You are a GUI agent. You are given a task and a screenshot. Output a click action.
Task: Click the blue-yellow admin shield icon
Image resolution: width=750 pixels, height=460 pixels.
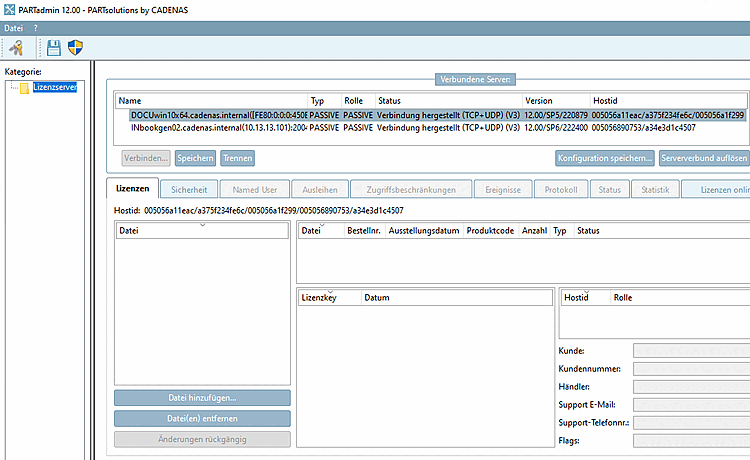point(75,47)
